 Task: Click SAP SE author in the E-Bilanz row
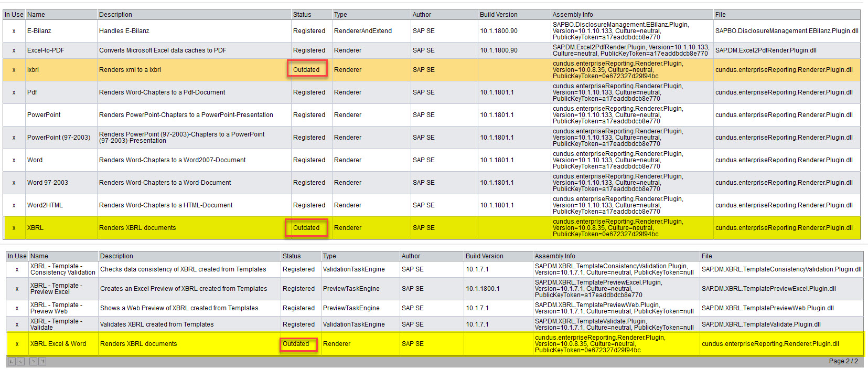click(423, 31)
